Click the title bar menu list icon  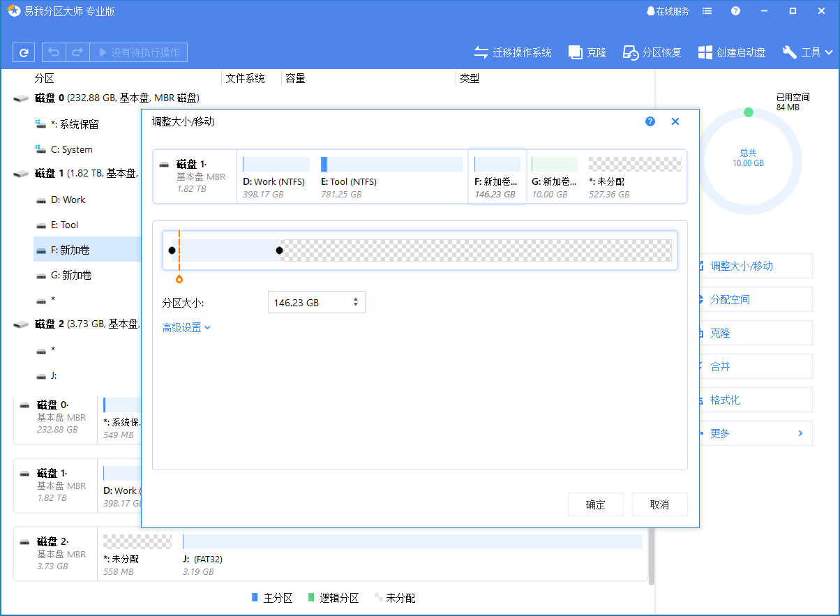[x=707, y=11]
